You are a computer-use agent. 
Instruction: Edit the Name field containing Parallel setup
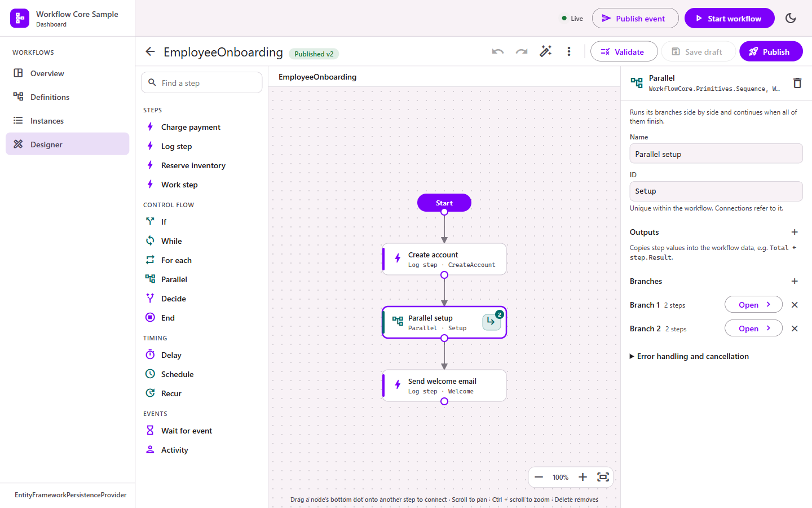click(716, 154)
